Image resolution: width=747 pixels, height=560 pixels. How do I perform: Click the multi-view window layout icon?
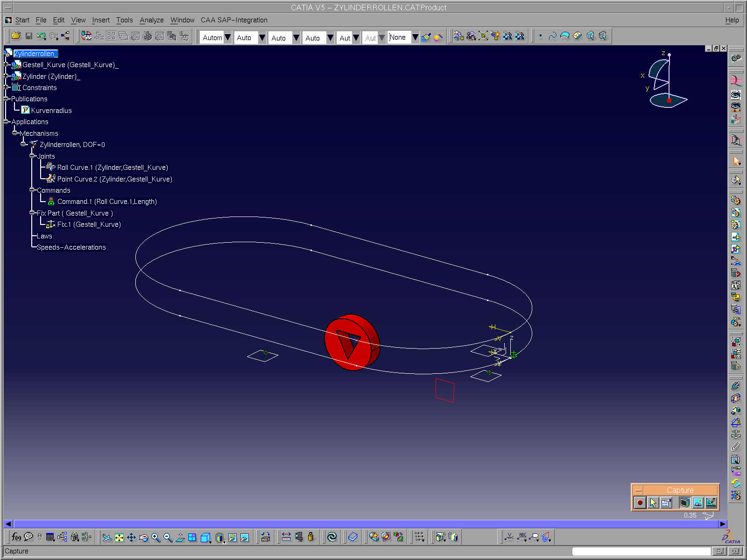(x=192, y=538)
